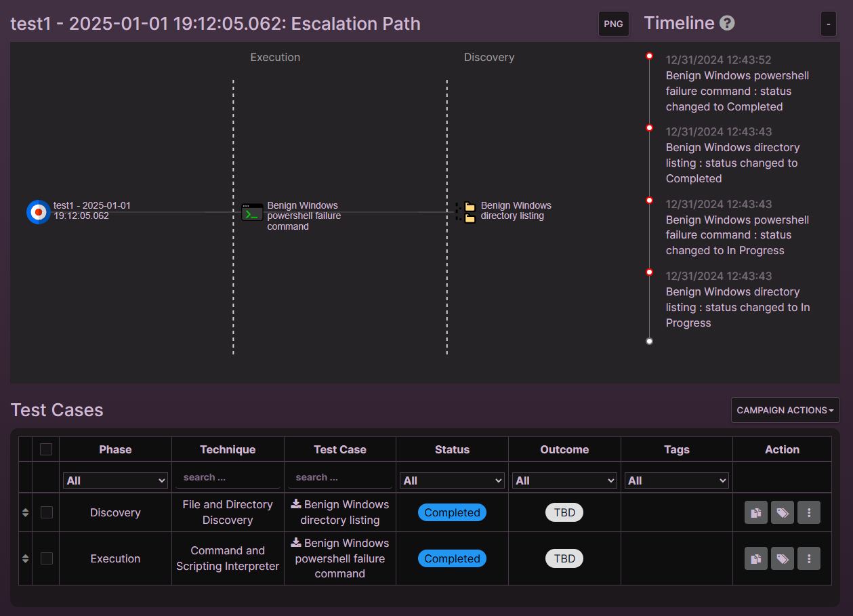Open the Outcome filter dropdown
Screen dimensions: 853x616
point(564,480)
